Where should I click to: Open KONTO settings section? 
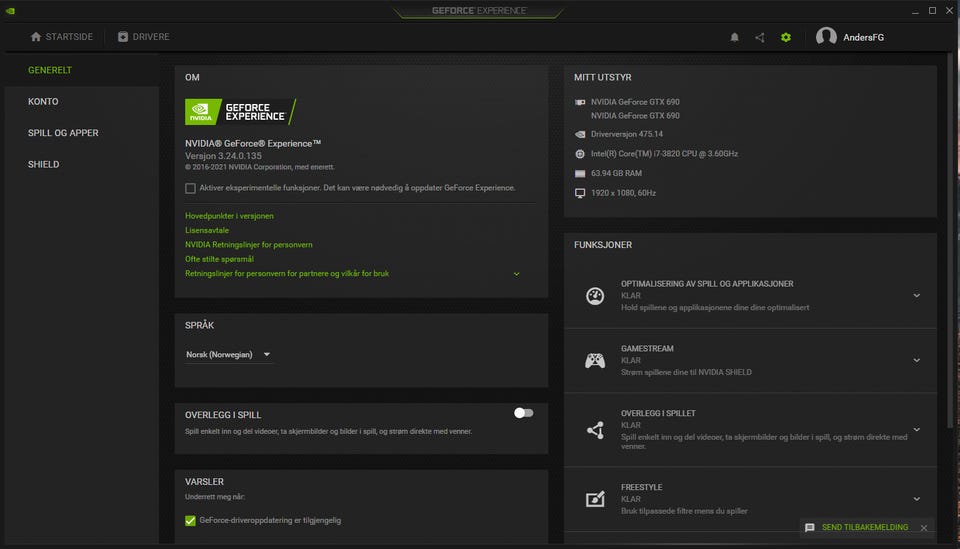(43, 102)
